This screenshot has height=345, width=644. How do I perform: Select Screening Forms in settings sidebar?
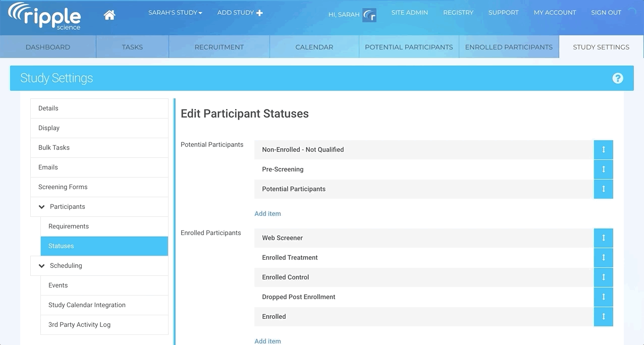point(63,187)
